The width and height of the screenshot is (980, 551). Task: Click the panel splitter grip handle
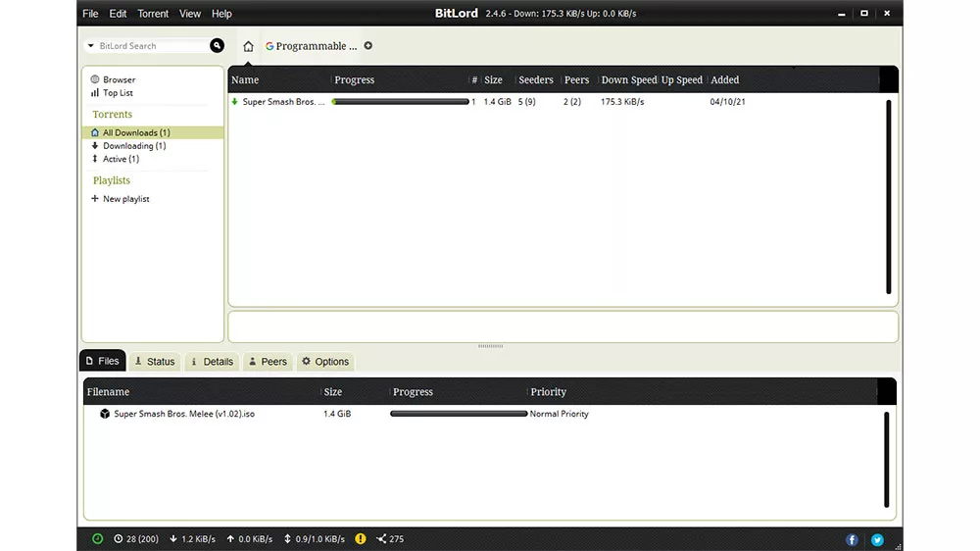pos(491,346)
